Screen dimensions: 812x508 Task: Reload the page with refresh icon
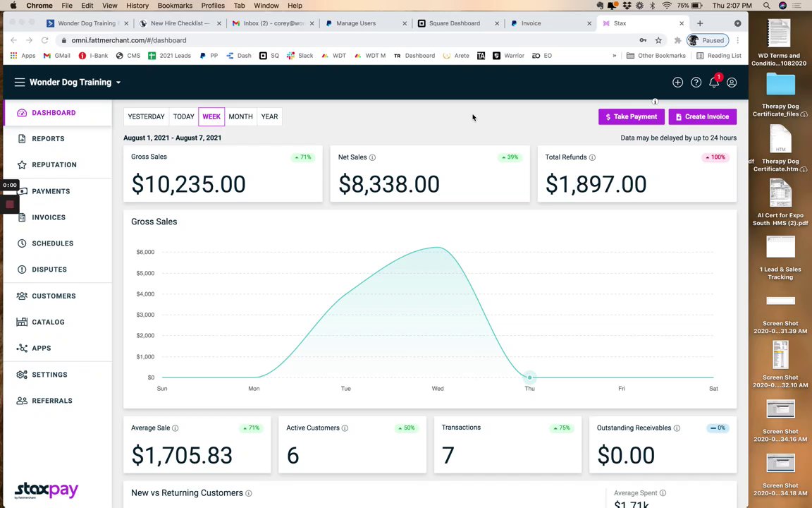(45, 40)
